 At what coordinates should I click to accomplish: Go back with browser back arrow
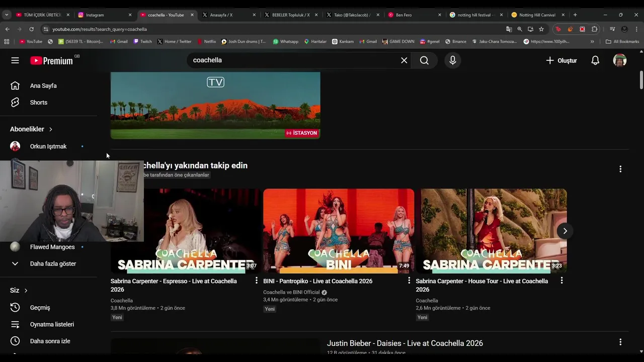point(7,29)
